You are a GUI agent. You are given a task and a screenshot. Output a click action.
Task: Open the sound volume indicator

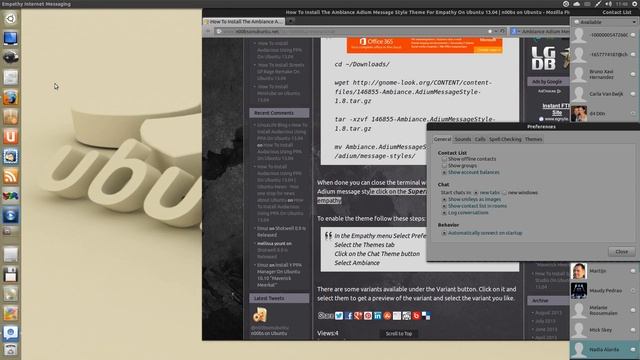tap(608, 4)
